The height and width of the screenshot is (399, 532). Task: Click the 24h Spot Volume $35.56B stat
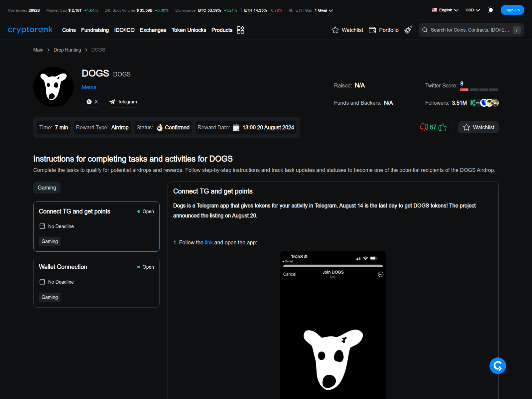pyautogui.click(x=137, y=10)
